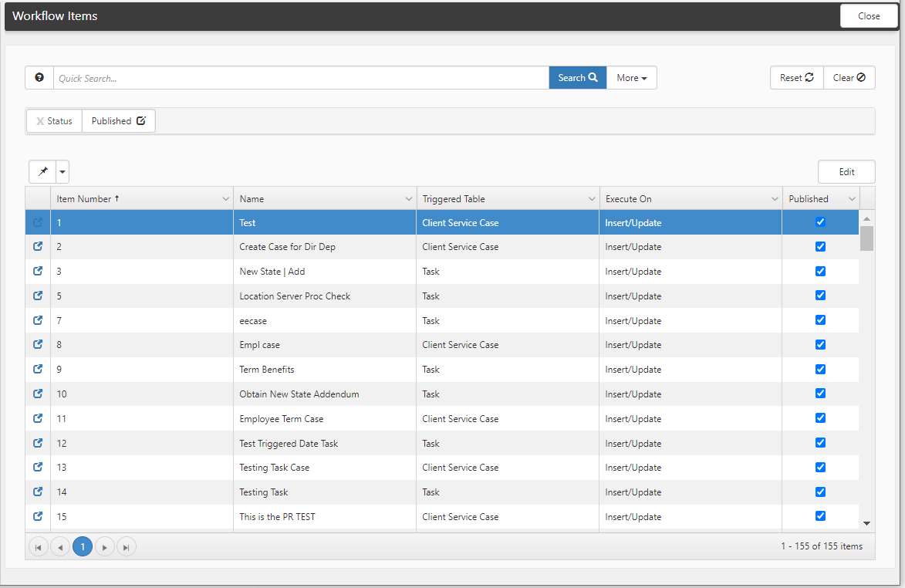Image resolution: width=905 pixels, height=588 pixels.
Task: Open the Name column header menu
Action: [x=408, y=199]
